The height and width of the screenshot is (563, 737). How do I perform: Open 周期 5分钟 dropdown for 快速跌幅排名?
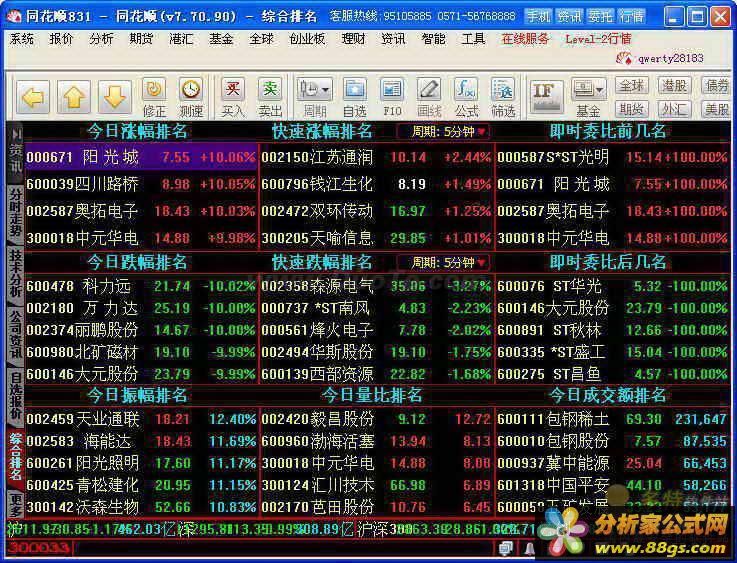[443, 262]
